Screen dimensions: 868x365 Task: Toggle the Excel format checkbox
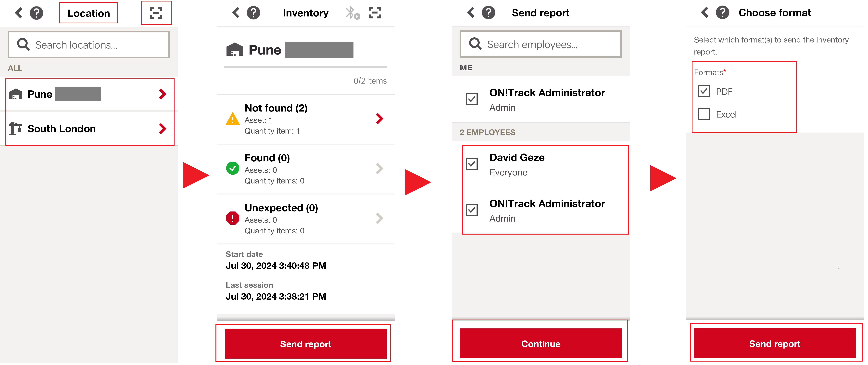(704, 114)
